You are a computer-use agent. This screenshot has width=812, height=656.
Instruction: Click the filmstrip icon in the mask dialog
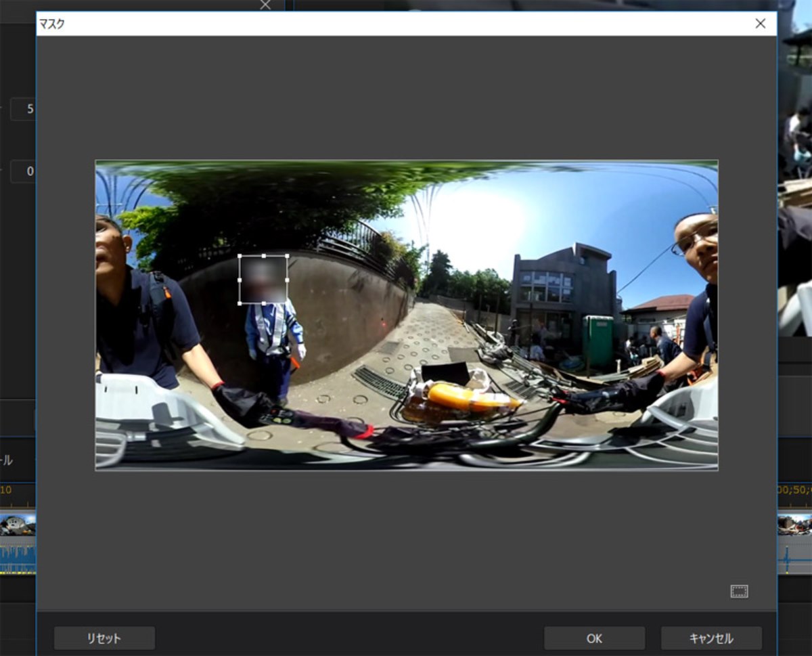pyautogui.click(x=739, y=592)
